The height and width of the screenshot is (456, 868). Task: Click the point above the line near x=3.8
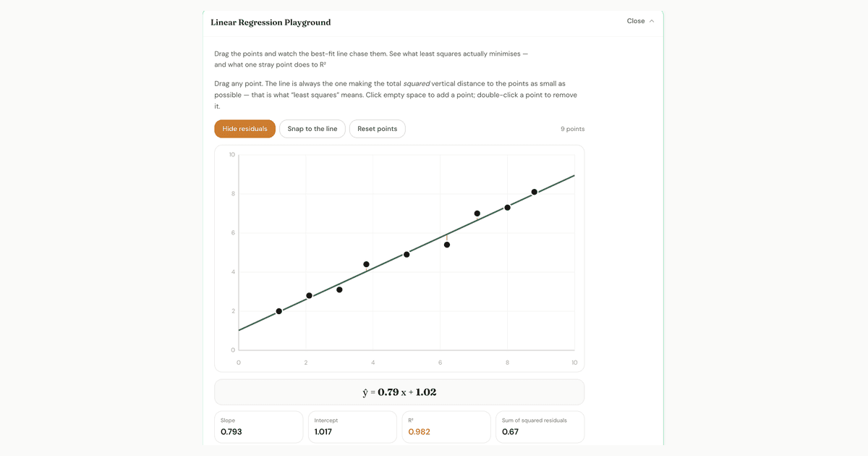366,264
